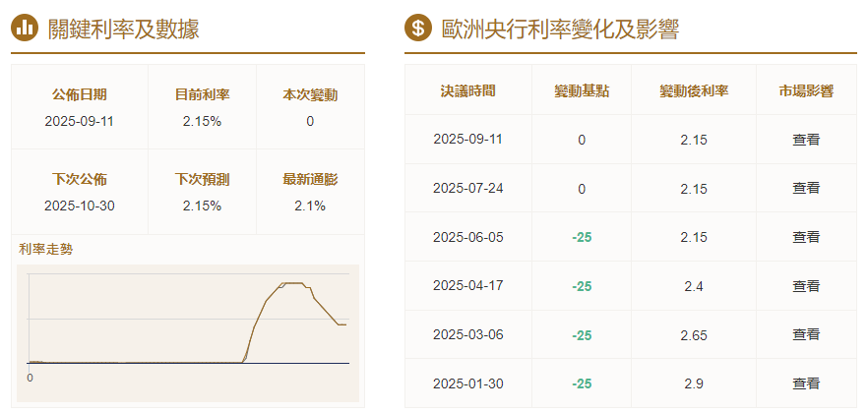Click the 2025-01-30 date cell
The width and height of the screenshot is (868, 412).
point(467,383)
